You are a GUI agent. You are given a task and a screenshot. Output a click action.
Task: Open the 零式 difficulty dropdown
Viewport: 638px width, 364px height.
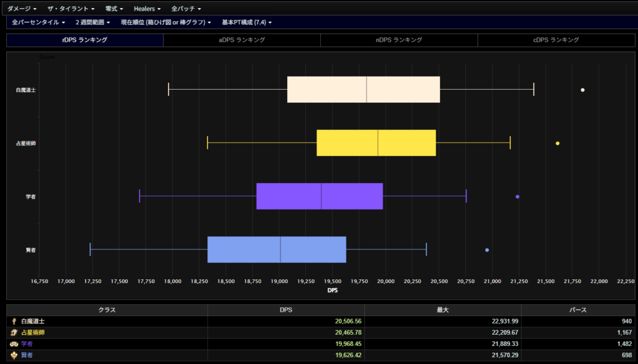click(114, 9)
